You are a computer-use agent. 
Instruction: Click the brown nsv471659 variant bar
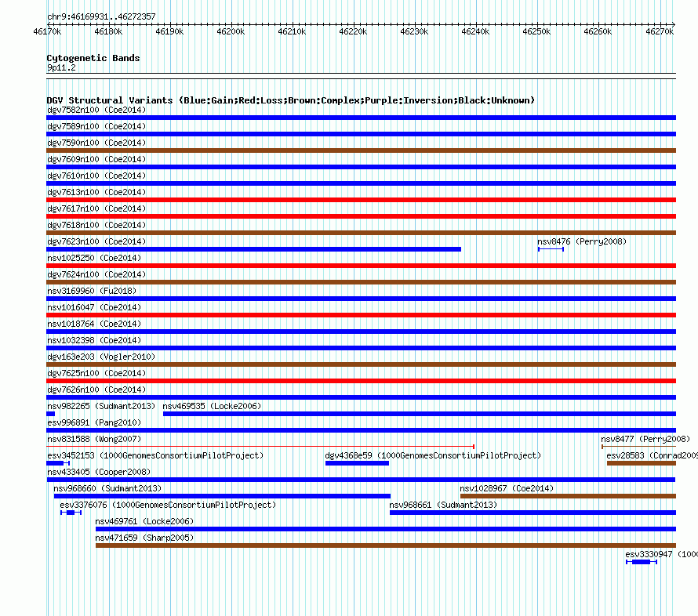[x=386, y=545]
